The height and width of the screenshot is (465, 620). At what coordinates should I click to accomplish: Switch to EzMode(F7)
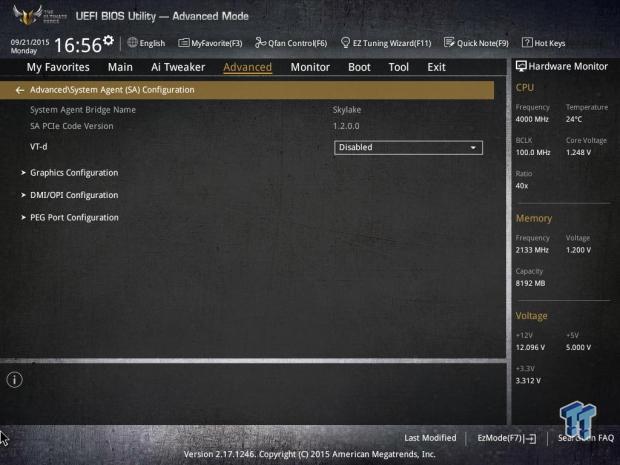(x=506, y=438)
